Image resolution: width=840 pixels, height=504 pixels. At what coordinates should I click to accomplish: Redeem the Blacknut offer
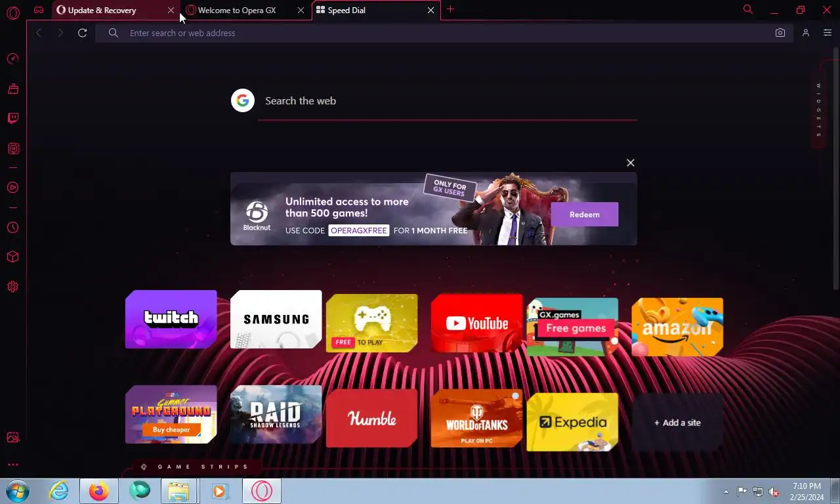pos(584,215)
